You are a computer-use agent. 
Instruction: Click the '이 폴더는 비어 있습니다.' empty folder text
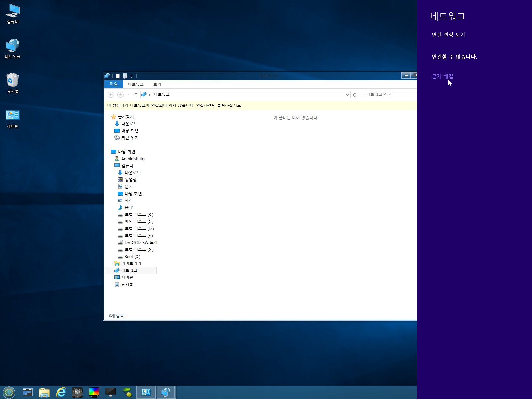coord(296,118)
